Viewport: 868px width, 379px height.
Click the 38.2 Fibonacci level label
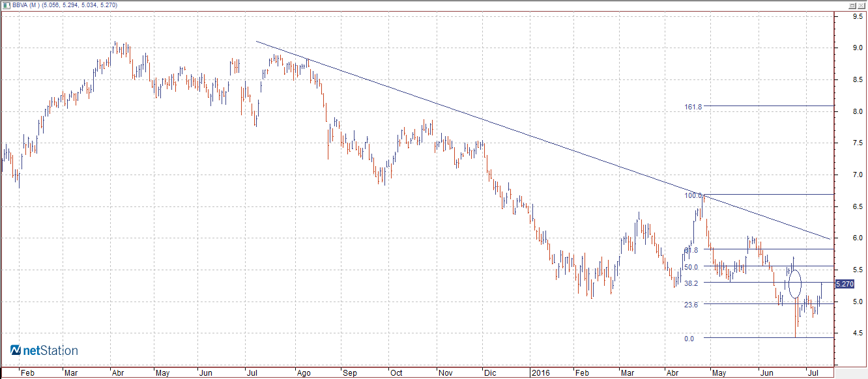click(691, 283)
